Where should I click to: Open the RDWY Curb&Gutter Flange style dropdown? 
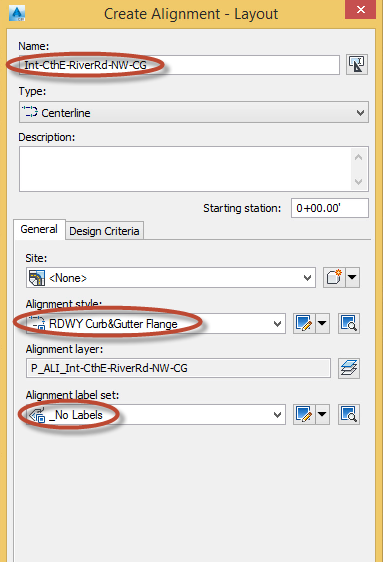tap(156, 324)
